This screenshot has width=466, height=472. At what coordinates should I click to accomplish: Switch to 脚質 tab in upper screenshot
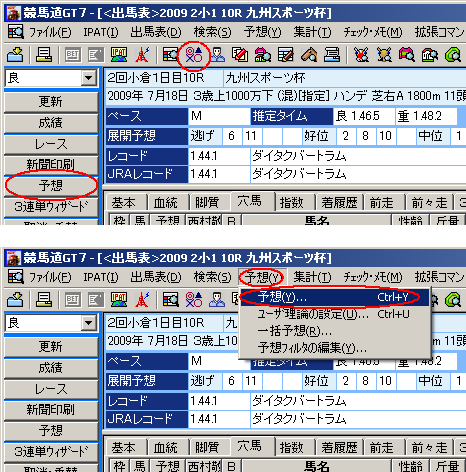tap(209, 202)
